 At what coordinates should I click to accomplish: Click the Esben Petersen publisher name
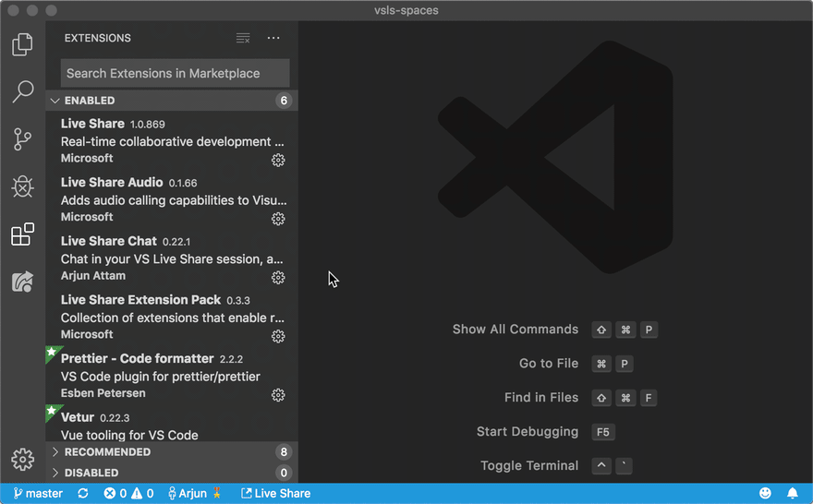pos(103,393)
